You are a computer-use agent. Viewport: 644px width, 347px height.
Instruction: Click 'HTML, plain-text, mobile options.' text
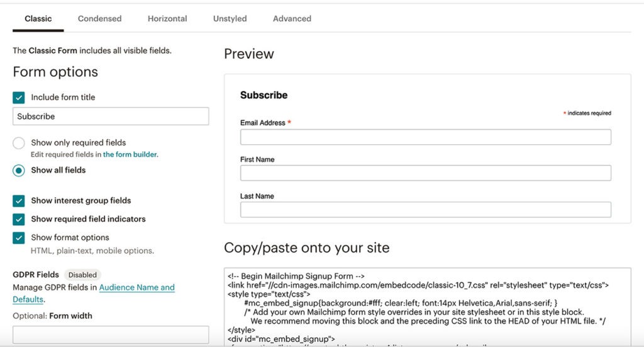[92, 251]
